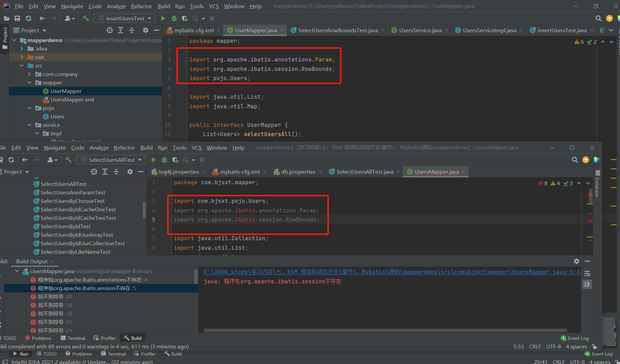Close UserMapper.java tab in back window
This screenshot has height=364, width=620.
coord(282,30)
